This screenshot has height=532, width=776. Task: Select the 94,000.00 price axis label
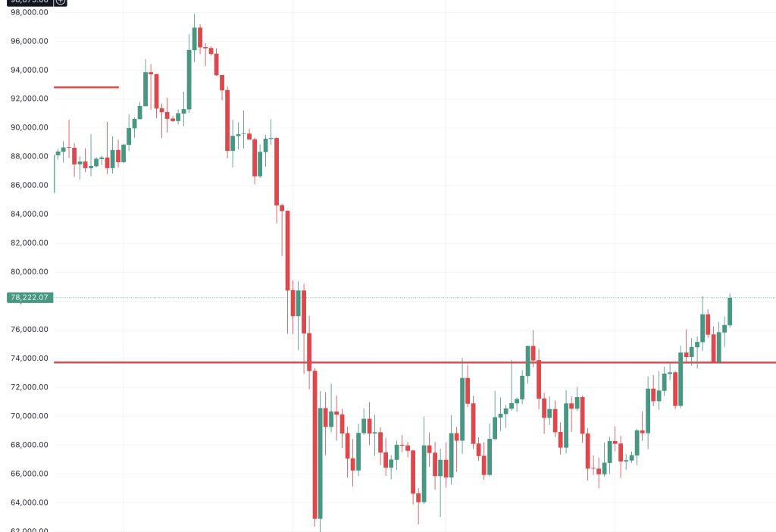coord(30,70)
